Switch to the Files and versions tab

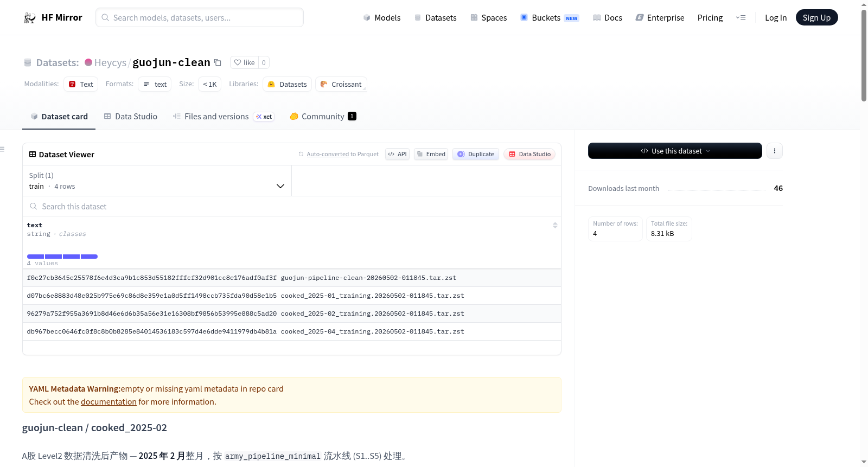[223, 117]
